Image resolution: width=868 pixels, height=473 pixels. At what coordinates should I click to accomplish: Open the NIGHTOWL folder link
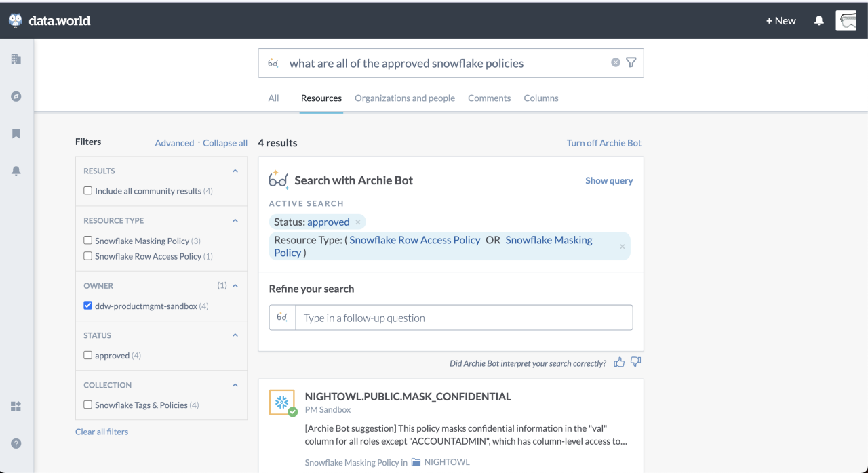coord(447,463)
